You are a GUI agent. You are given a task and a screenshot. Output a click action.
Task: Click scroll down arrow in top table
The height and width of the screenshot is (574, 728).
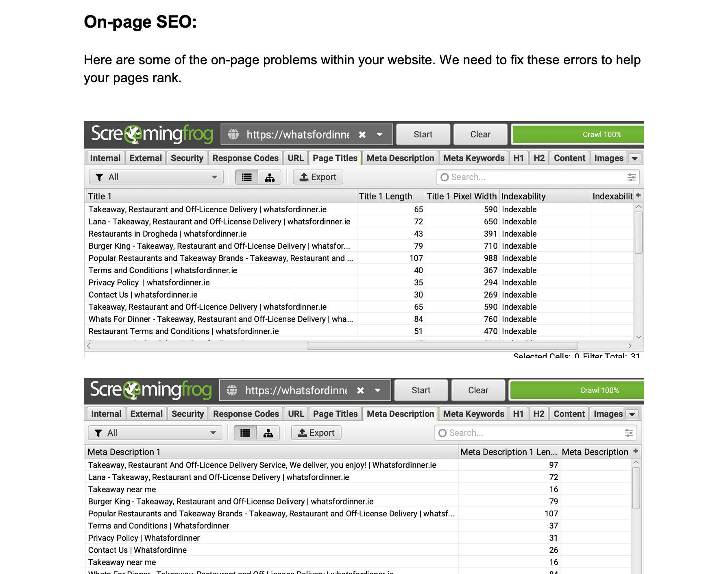[639, 337]
